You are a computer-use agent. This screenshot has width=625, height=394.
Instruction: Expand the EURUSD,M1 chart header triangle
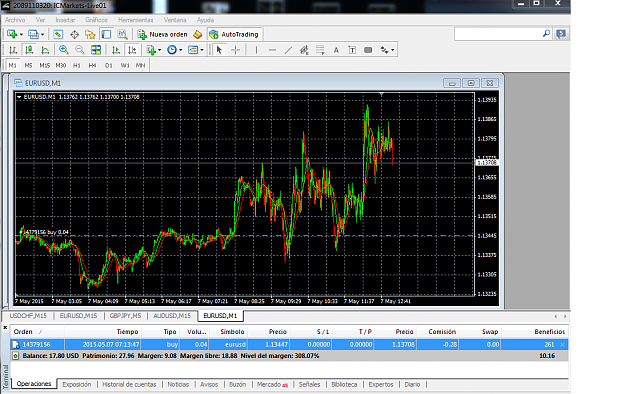(19, 97)
